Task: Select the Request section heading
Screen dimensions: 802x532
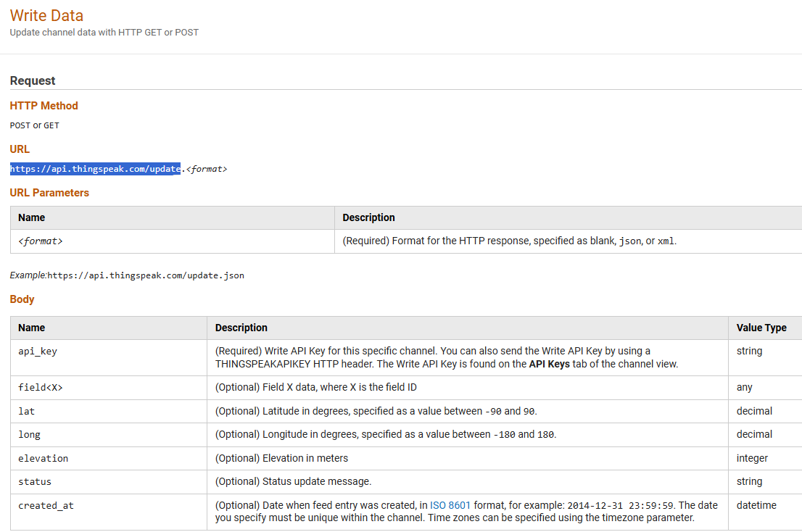Action: coord(33,80)
